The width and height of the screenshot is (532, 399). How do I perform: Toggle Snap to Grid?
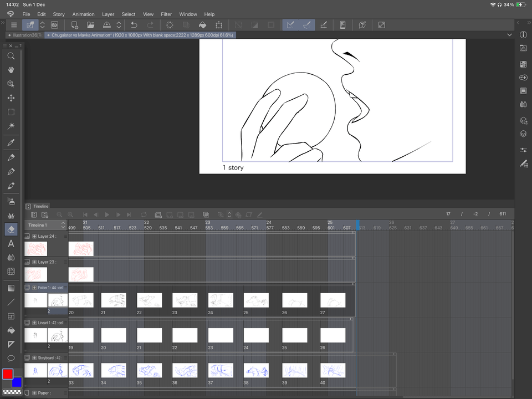click(323, 25)
